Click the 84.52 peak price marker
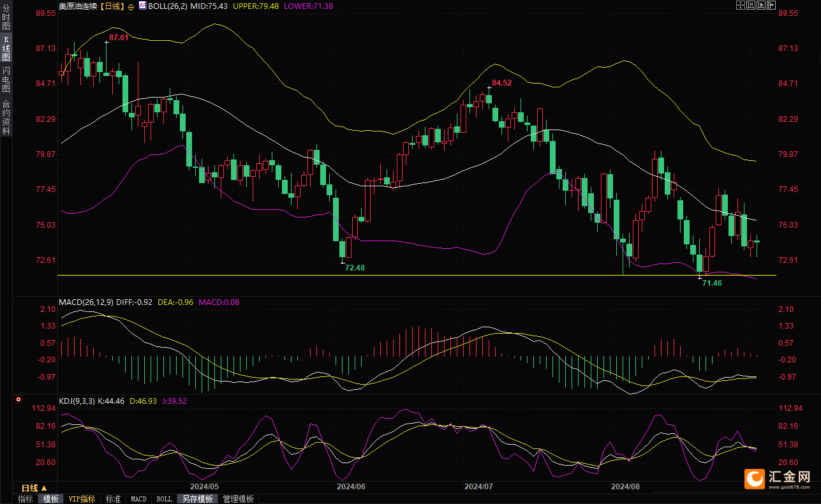 501,82
